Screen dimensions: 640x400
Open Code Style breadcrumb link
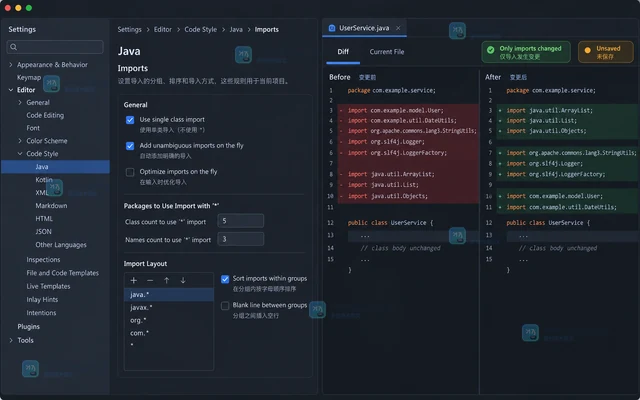pos(200,29)
